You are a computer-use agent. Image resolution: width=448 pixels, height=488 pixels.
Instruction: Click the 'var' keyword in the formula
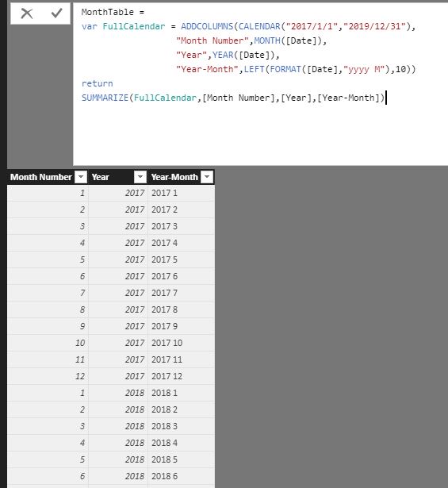[x=90, y=26]
